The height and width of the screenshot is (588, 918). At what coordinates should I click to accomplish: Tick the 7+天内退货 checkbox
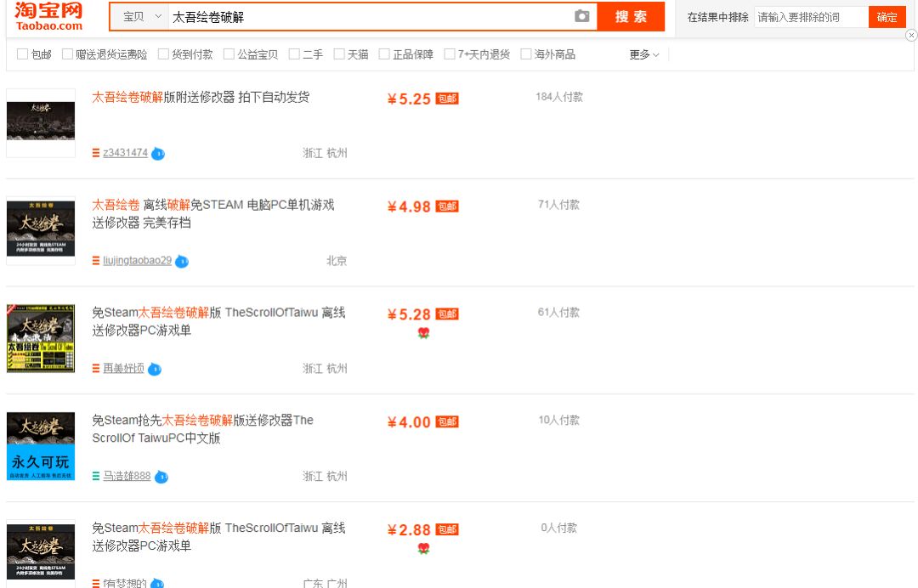click(450, 54)
